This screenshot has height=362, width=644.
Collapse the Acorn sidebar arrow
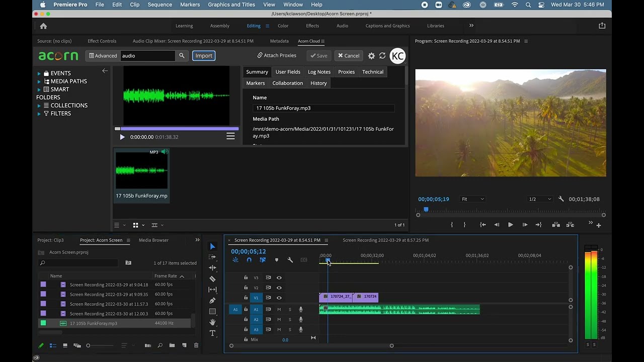[105, 71]
